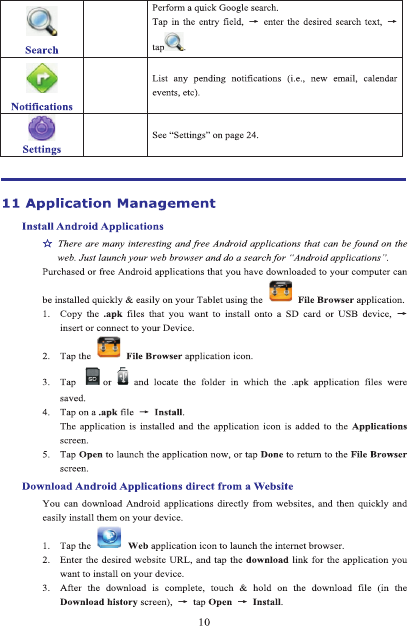Click the USB device icon in step 3
The image size is (408, 626).
pyautogui.click(x=123, y=376)
